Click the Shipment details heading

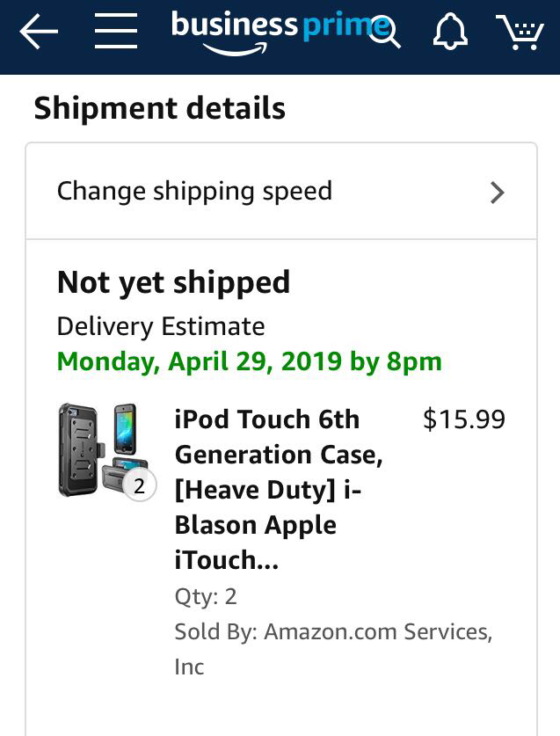pyautogui.click(x=159, y=108)
